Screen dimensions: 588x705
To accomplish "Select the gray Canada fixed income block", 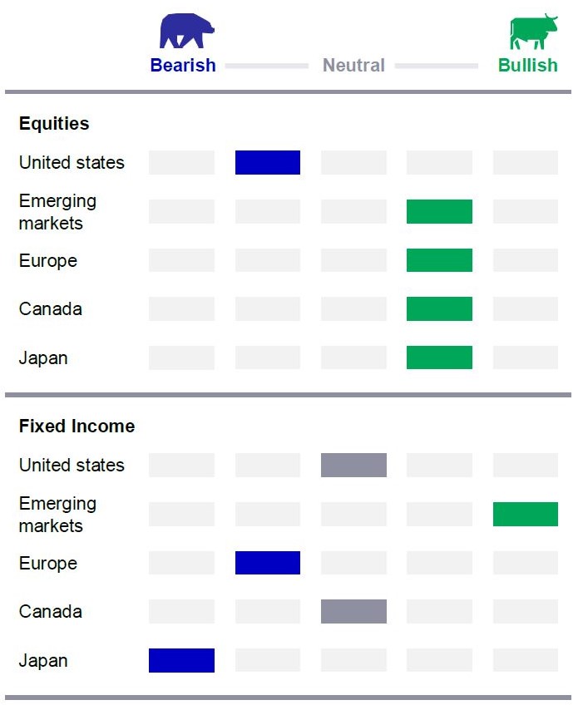I will click(353, 611).
